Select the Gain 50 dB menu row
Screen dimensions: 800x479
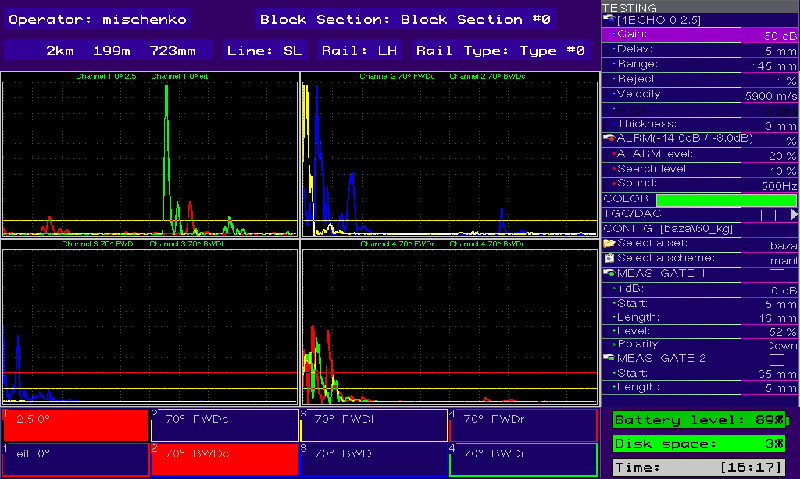click(x=699, y=34)
